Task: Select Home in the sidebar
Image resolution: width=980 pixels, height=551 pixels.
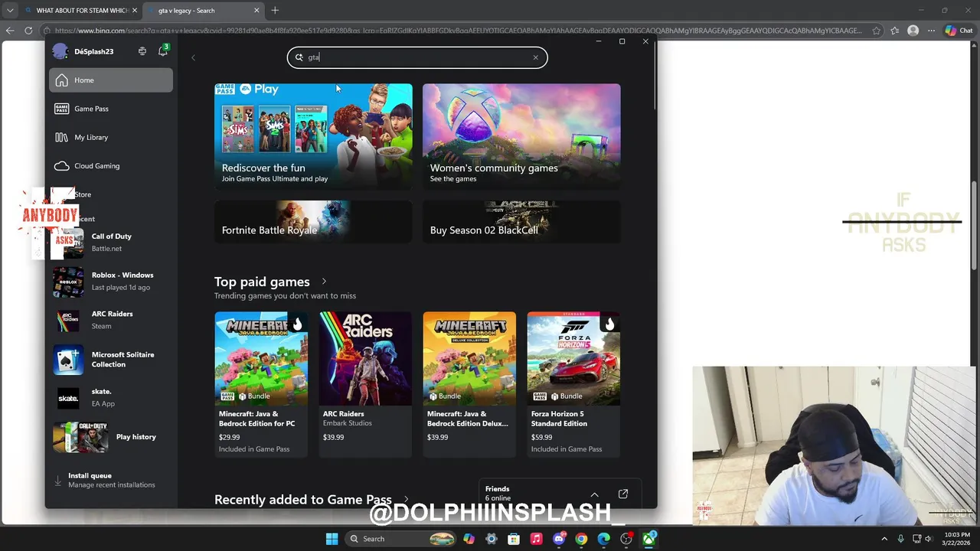Action: coord(111,80)
